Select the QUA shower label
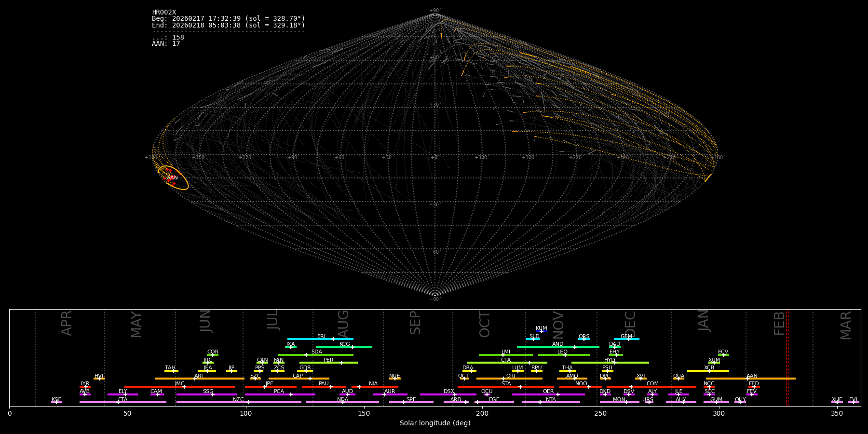The width and height of the screenshot is (868, 434). tap(678, 376)
